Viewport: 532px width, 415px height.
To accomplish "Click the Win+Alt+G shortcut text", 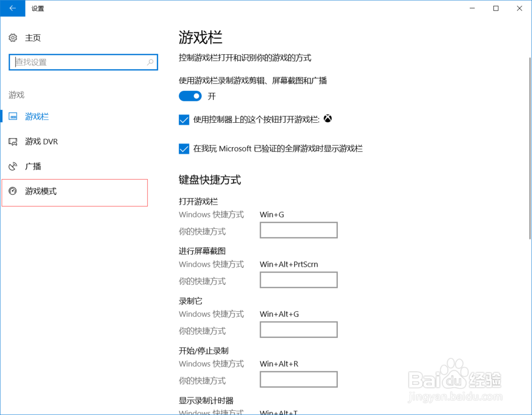I will click(x=279, y=314).
